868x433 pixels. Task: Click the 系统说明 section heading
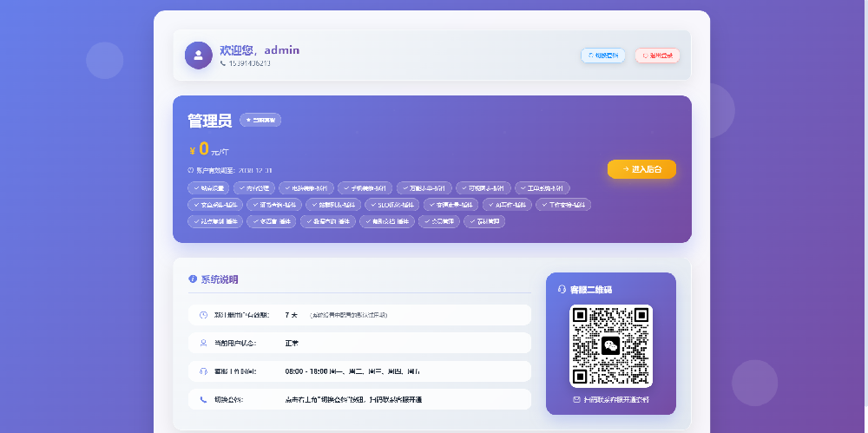(x=220, y=279)
